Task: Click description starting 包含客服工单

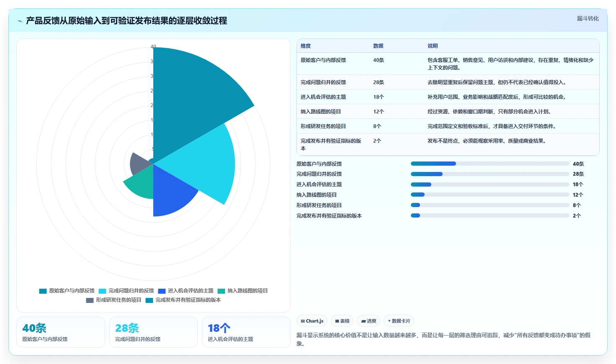Action: click(510, 64)
